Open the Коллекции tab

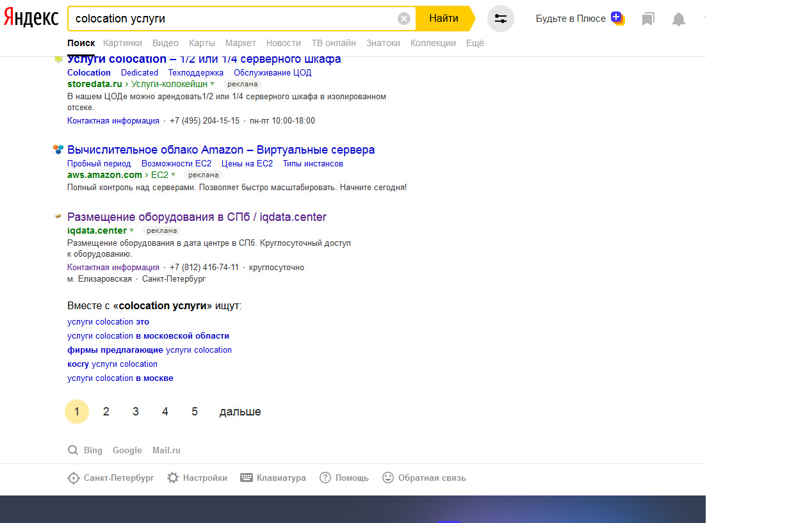pyautogui.click(x=433, y=43)
